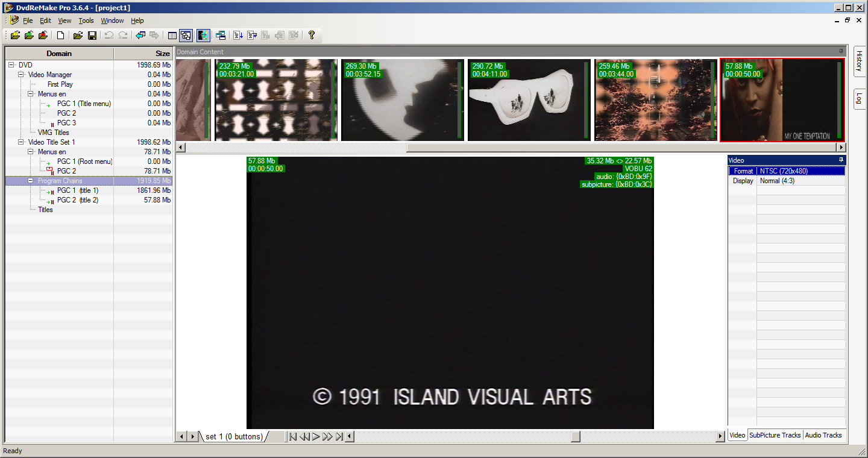Select the 290.72 Mb sunglasses thumbnail
This screenshot has height=458, width=868.
point(529,100)
